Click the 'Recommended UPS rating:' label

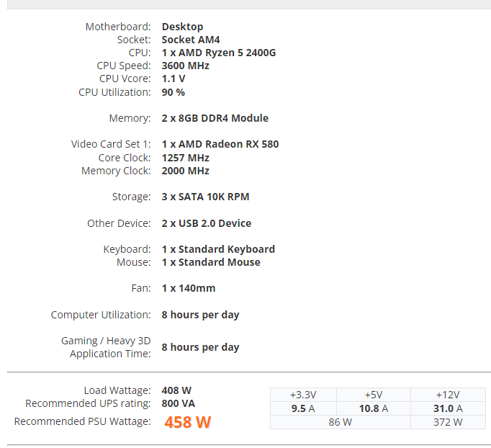pos(88,403)
